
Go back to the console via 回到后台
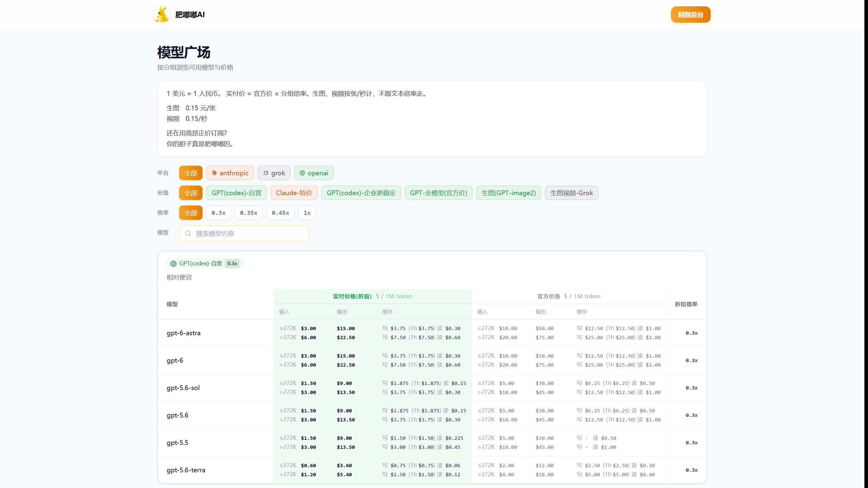click(690, 14)
